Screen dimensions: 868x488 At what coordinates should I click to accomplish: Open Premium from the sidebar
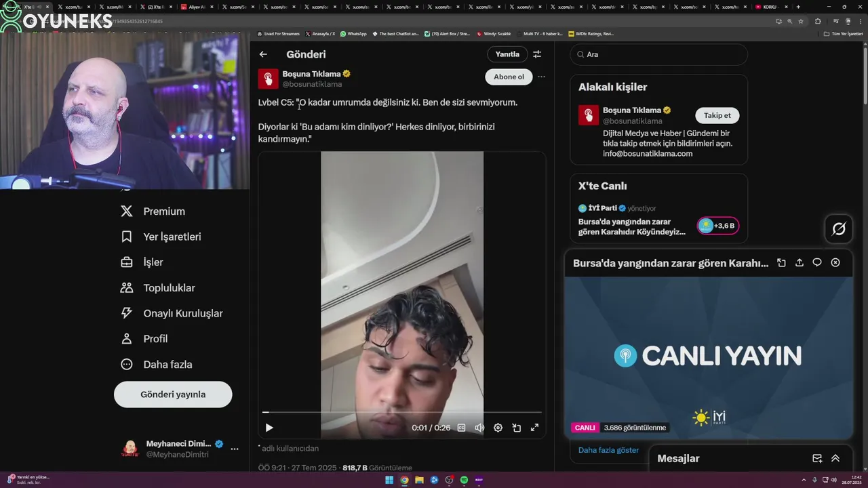click(x=153, y=211)
